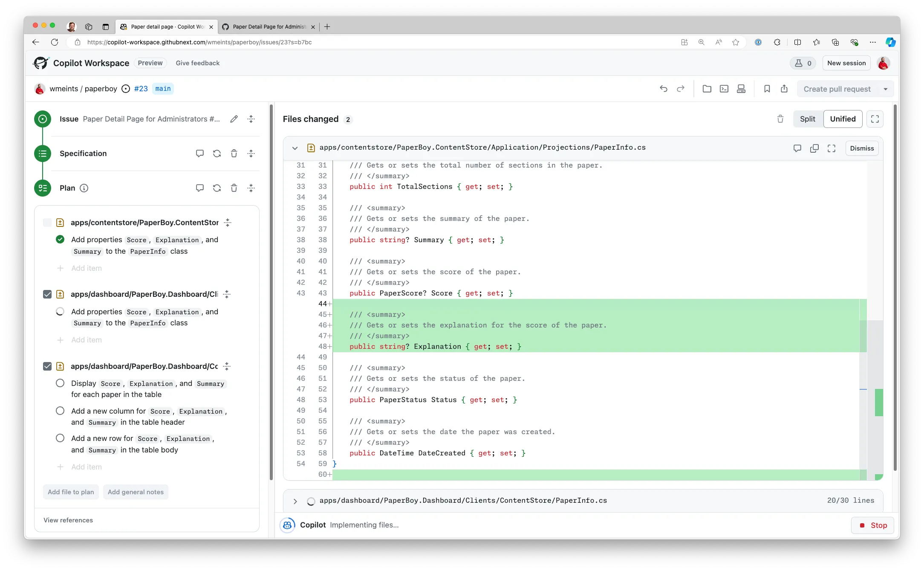The image size is (924, 571).
Task: Toggle checkbox for apps/contentstore/PaperBoy.ContentStor file
Action: point(47,223)
